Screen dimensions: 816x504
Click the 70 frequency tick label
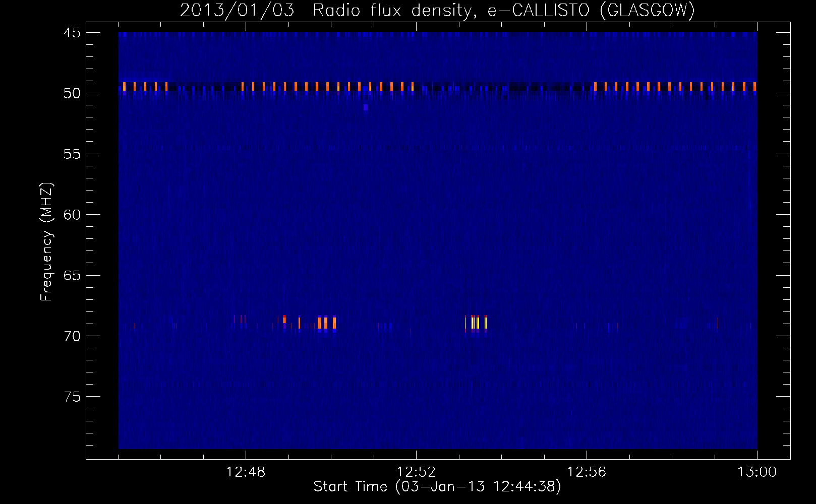[72, 336]
